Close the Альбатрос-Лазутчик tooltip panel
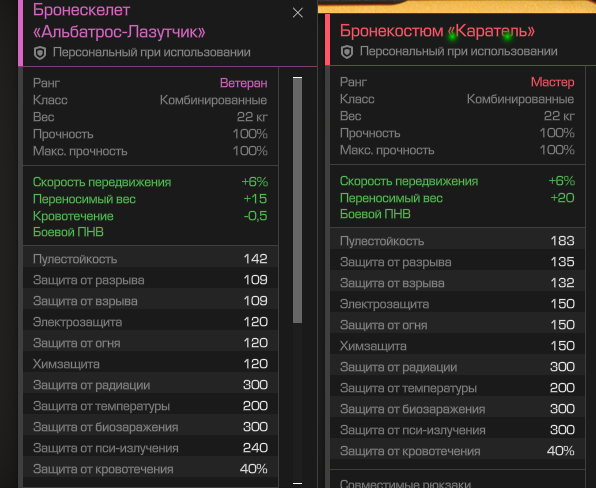 298,13
